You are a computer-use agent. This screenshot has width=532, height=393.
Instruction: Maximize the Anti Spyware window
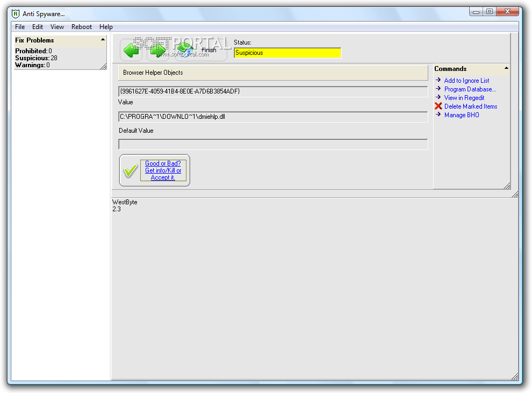(489, 11)
